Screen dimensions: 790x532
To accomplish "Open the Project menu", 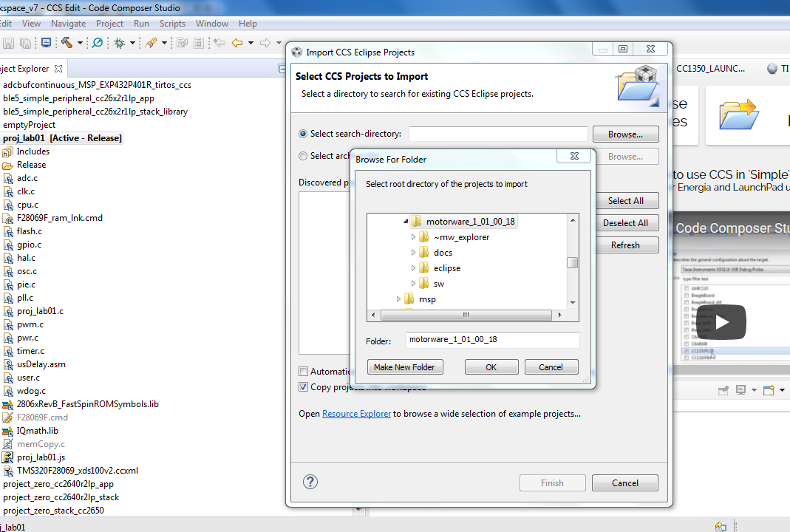I will 109,24.
